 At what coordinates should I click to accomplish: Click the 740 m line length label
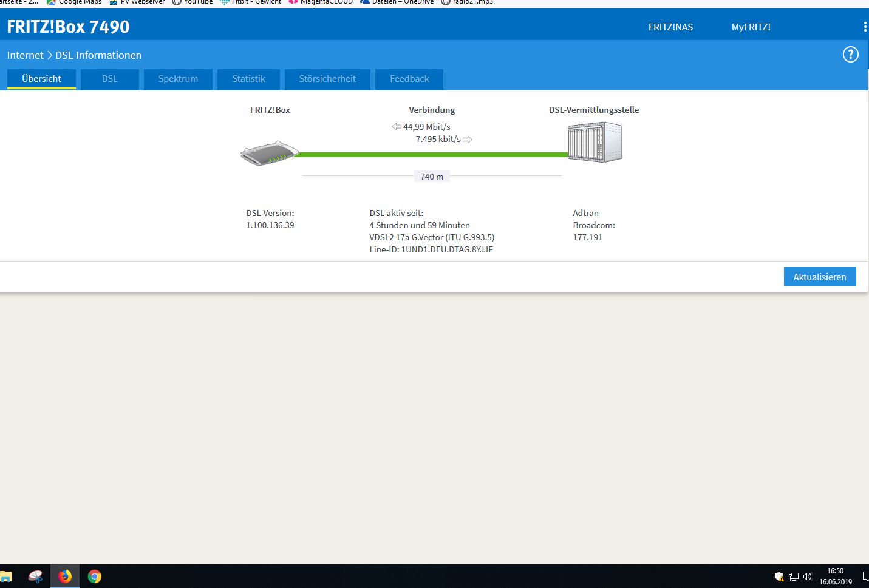(432, 177)
